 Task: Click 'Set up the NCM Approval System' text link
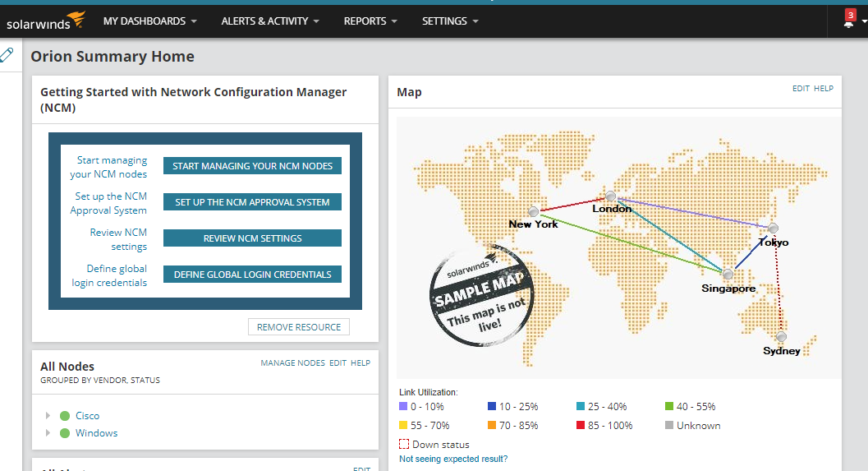pos(108,203)
